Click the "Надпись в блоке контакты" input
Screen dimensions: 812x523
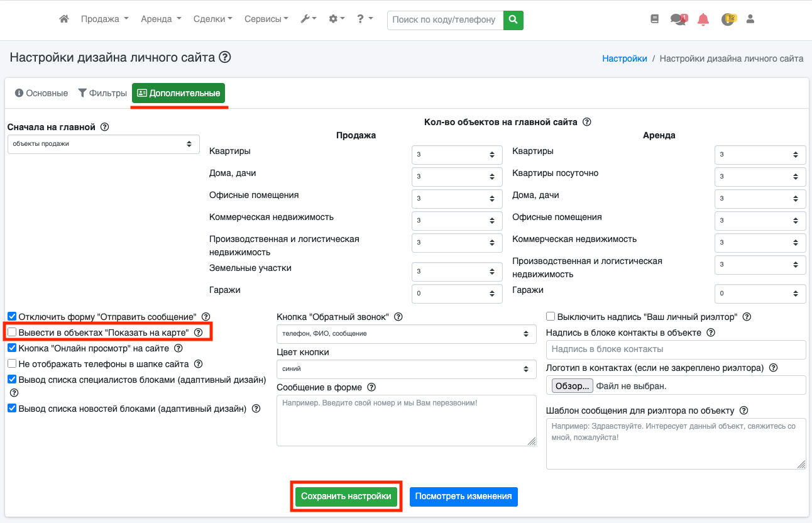(x=676, y=350)
